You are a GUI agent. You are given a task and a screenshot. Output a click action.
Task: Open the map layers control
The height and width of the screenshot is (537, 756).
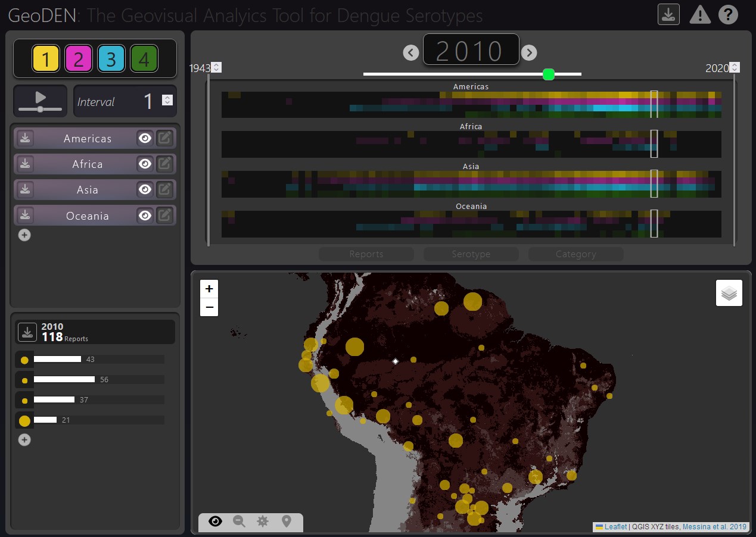pyautogui.click(x=729, y=293)
